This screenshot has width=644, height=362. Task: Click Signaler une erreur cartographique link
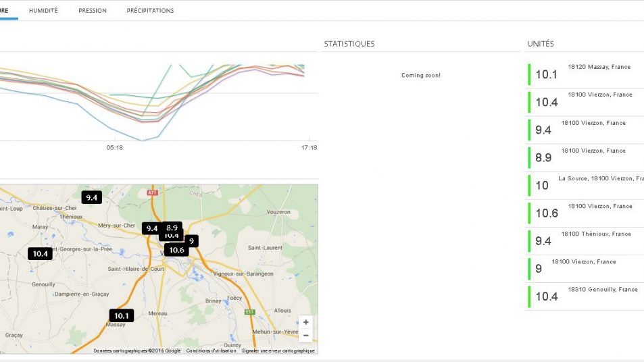pyautogui.click(x=278, y=351)
